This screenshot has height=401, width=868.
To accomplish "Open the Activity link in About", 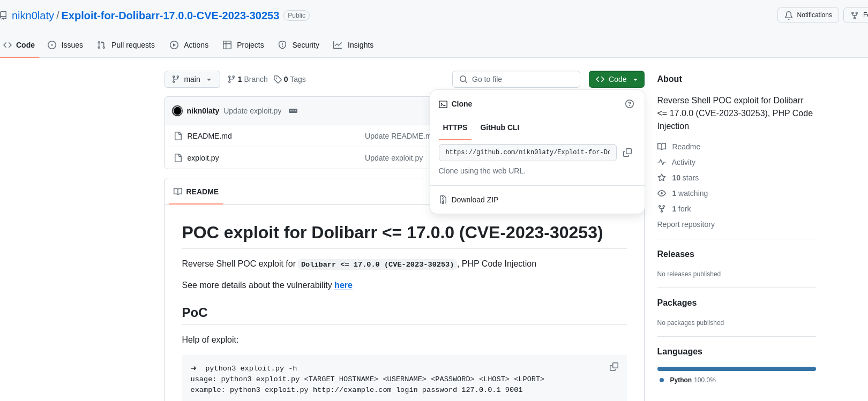I will click(684, 162).
